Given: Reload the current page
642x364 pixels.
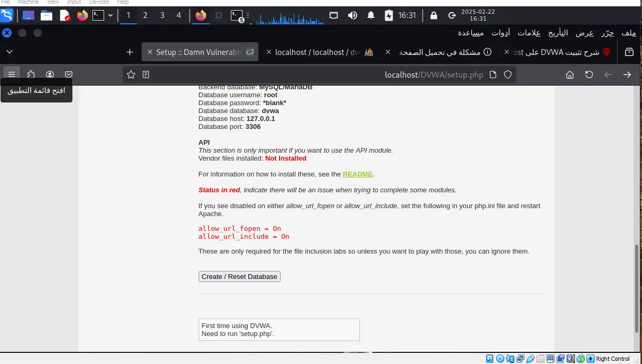Looking at the screenshot, I should click(589, 74).
